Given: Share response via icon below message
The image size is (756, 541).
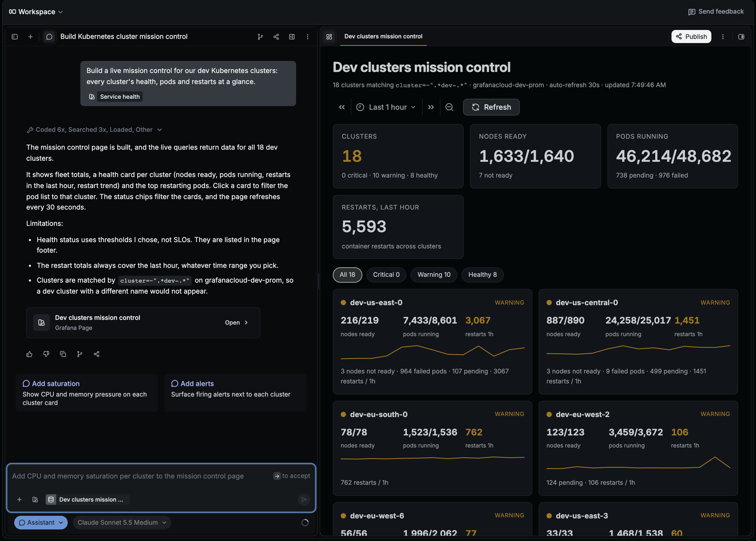Looking at the screenshot, I should pyautogui.click(x=97, y=354).
